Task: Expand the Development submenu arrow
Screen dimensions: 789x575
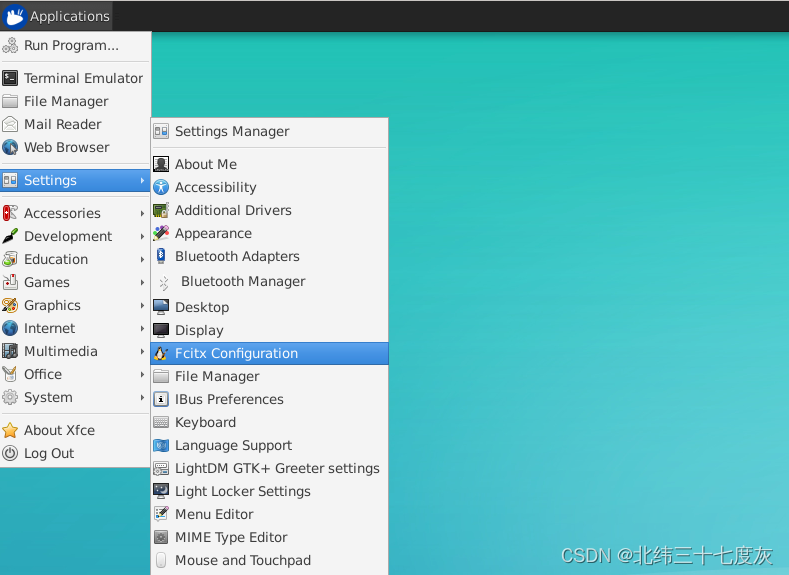Action: click(142, 236)
